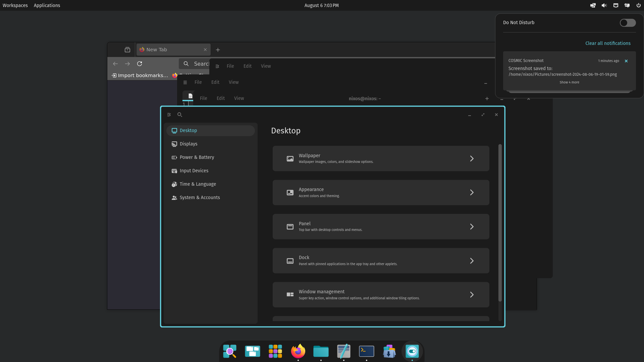This screenshot has height=362, width=644.
Task: Open the terminal app from dock
Action: coord(366,351)
